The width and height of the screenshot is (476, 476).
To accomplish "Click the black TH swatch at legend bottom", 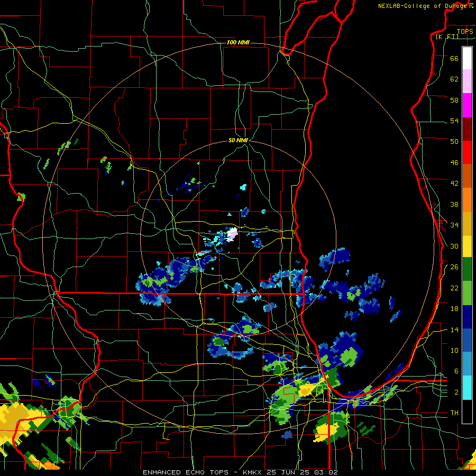I will click(467, 411).
